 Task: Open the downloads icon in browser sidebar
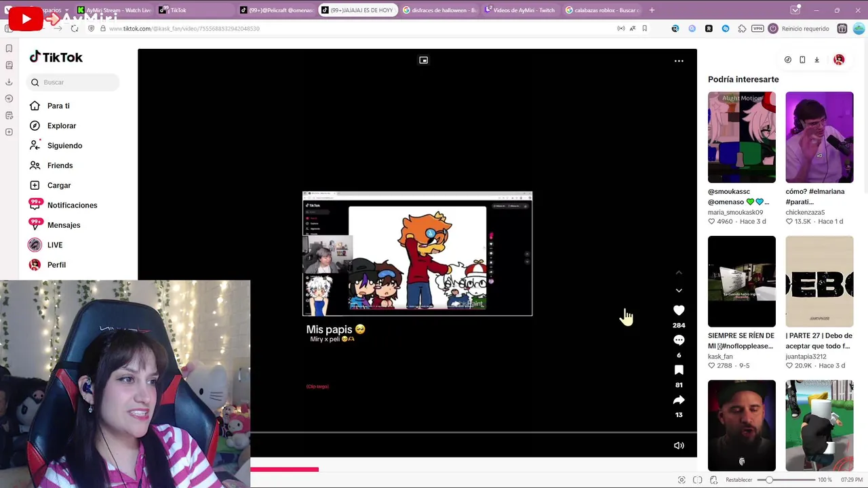click(x=9, y=82)
